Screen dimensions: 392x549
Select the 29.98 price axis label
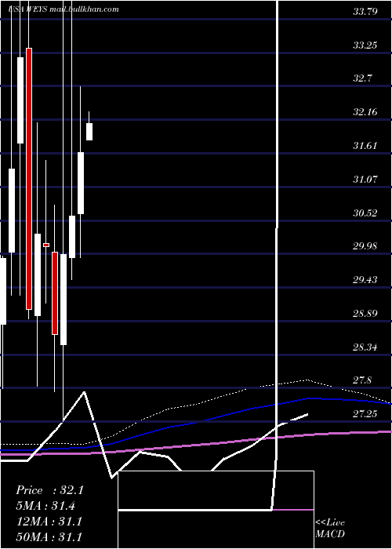(x=365, y=246)
